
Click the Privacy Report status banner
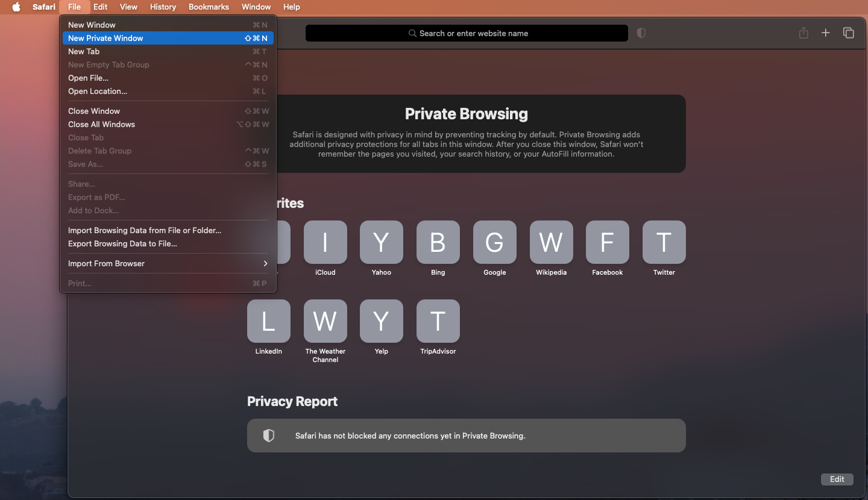pos(466,436)
